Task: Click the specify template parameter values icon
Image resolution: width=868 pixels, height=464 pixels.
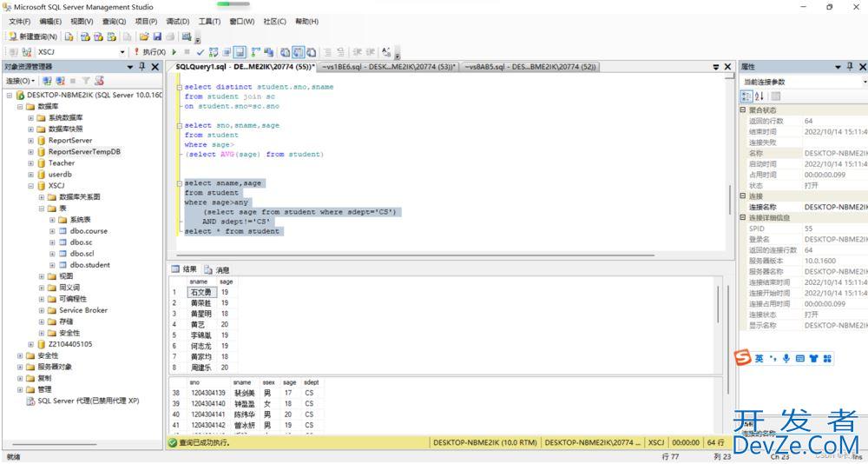Action: click(386, 52)
